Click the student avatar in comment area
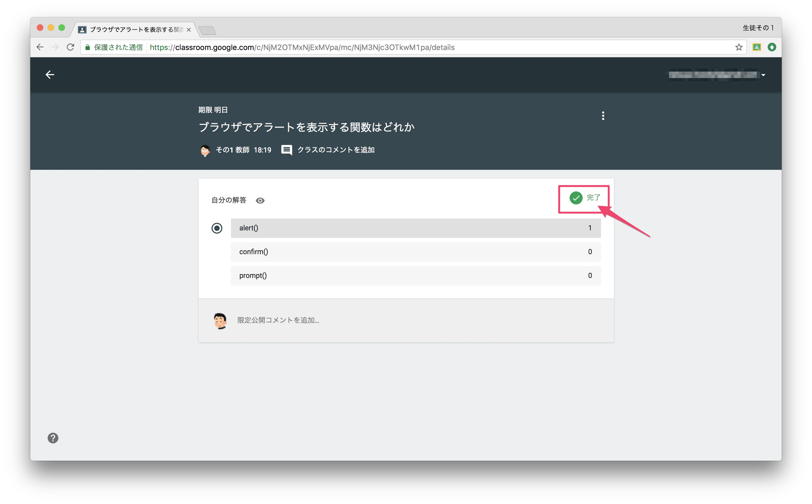This screenshot has height=504, width=812. tap(220, 321)
